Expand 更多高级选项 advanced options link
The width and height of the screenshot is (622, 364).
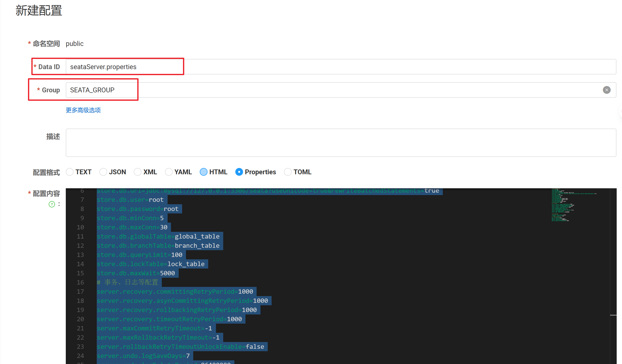[x=83, y=110]
